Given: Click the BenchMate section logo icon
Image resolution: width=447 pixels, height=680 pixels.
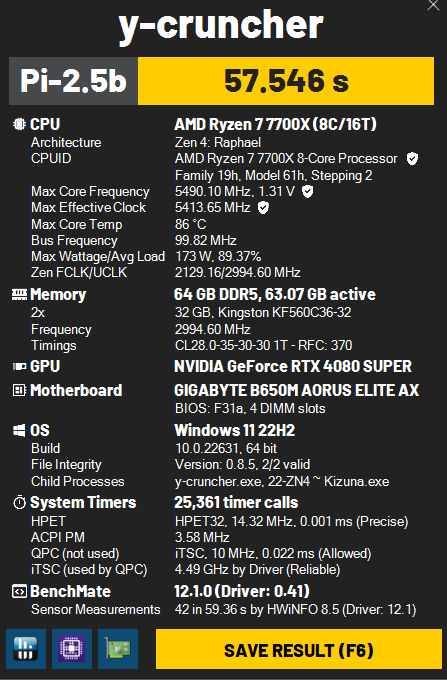Looking at the screenshot, I should pyautogui.click(x=19, y=592).
